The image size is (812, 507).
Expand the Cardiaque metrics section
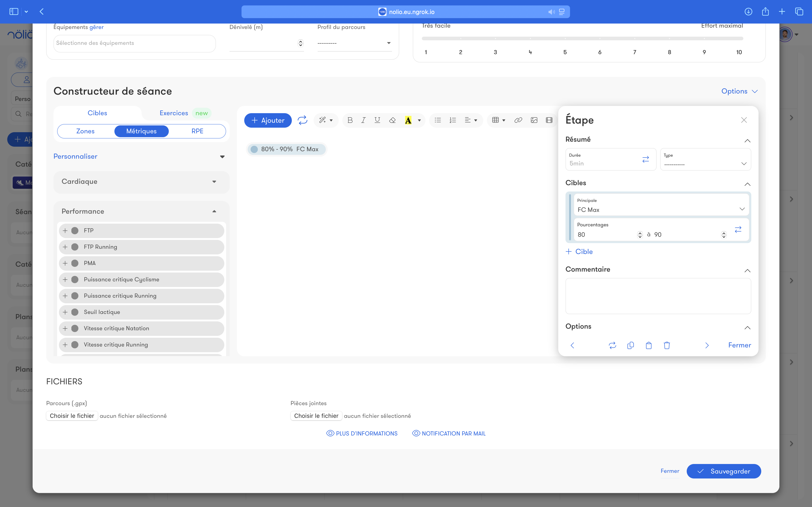141,182
